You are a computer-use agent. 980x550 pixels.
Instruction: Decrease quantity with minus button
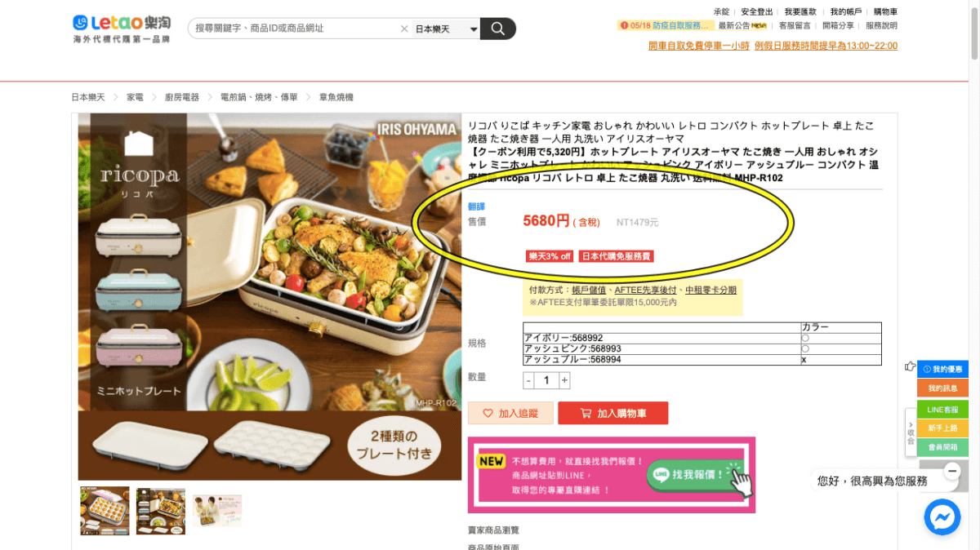pyautogui.click(x=528, y=380)
